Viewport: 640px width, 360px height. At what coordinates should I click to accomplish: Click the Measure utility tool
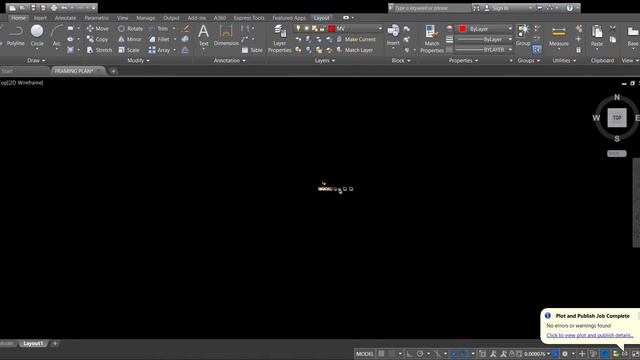pos(559,36)
